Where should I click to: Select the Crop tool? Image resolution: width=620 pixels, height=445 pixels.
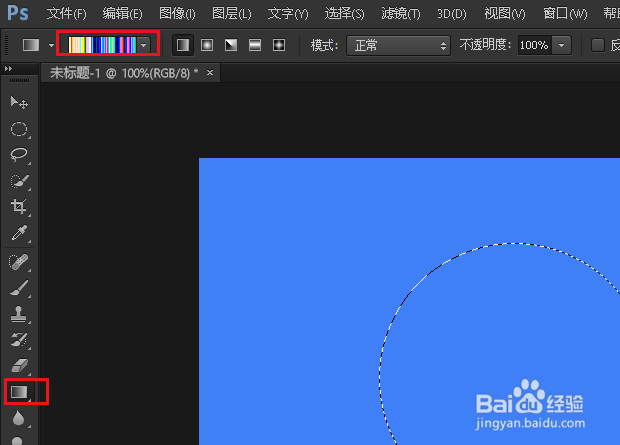(19, 206)
